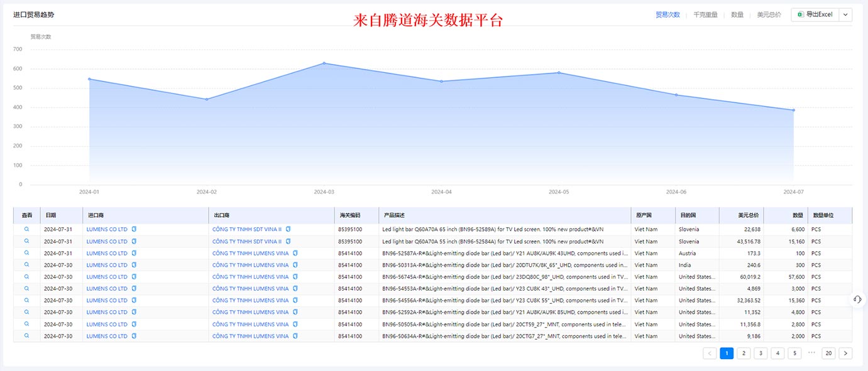868x371 pixels.
Task: Copy exporter LUMENS VINA in the BN96-52592A row
Action: [295, 312]
